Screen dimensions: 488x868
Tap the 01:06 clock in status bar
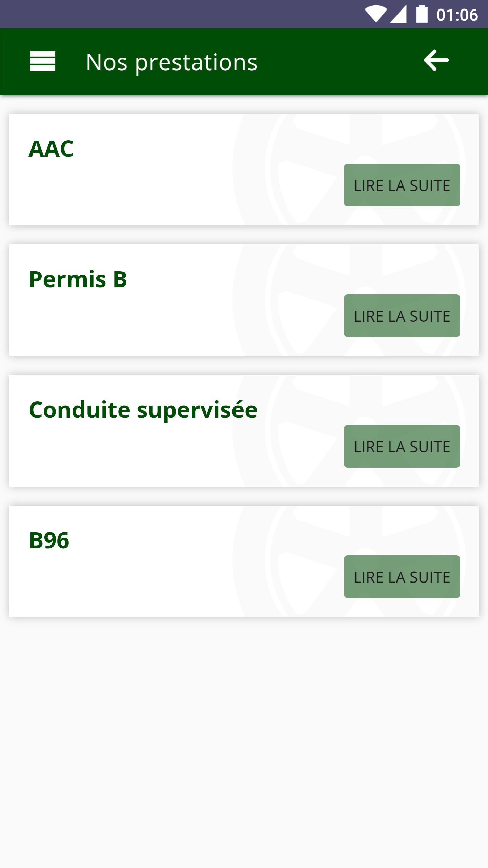(457, 15)
